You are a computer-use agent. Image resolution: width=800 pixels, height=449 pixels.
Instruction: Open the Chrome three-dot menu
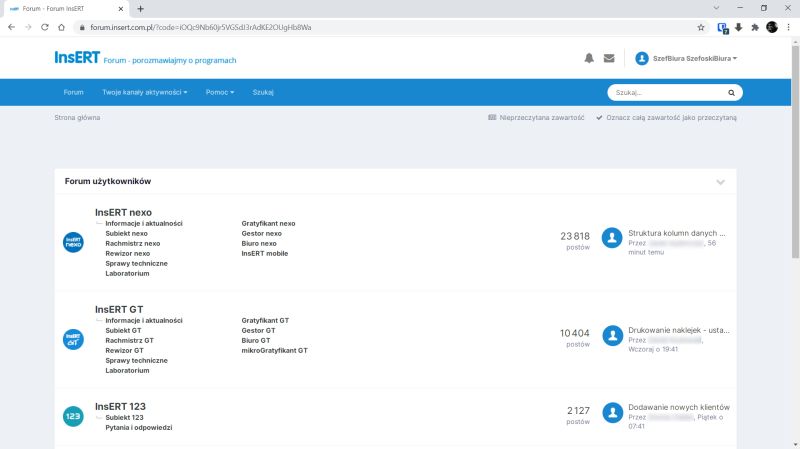[x=788, y=28]
